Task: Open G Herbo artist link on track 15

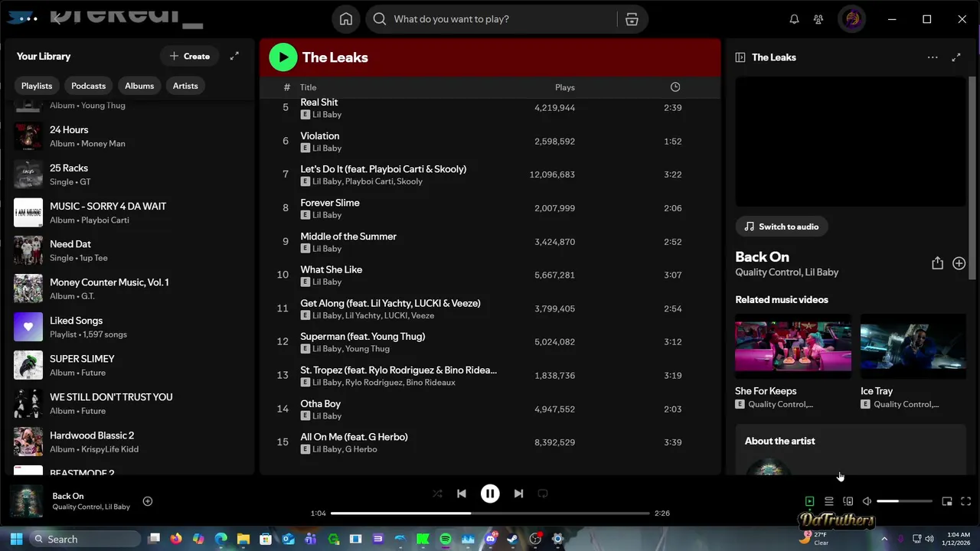Action: point(361,449)
